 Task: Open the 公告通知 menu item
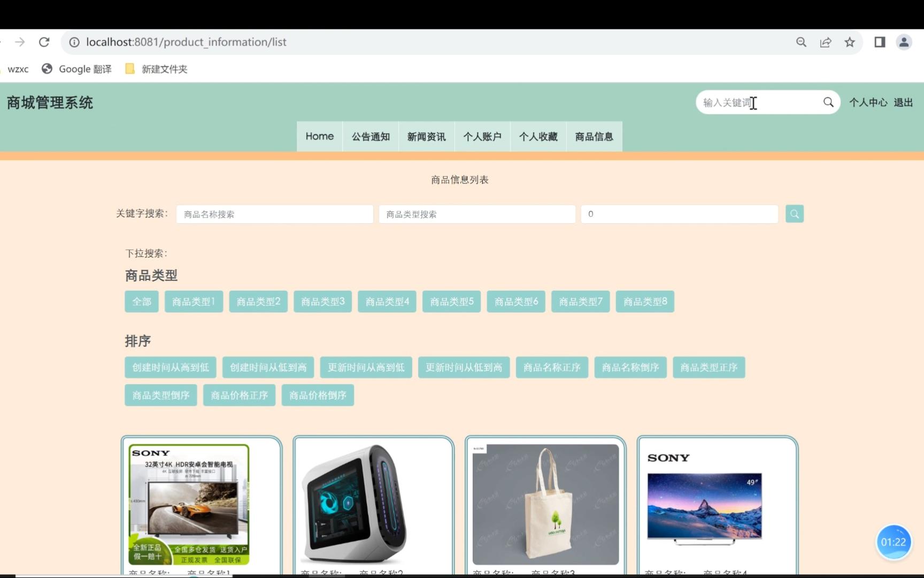(370, 136)
